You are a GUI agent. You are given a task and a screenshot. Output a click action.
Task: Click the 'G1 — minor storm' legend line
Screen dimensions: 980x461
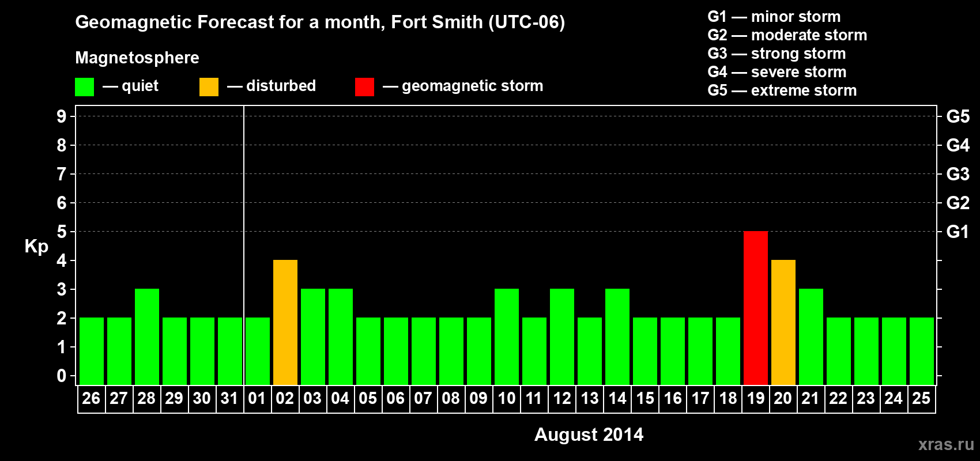coord(774,17)
